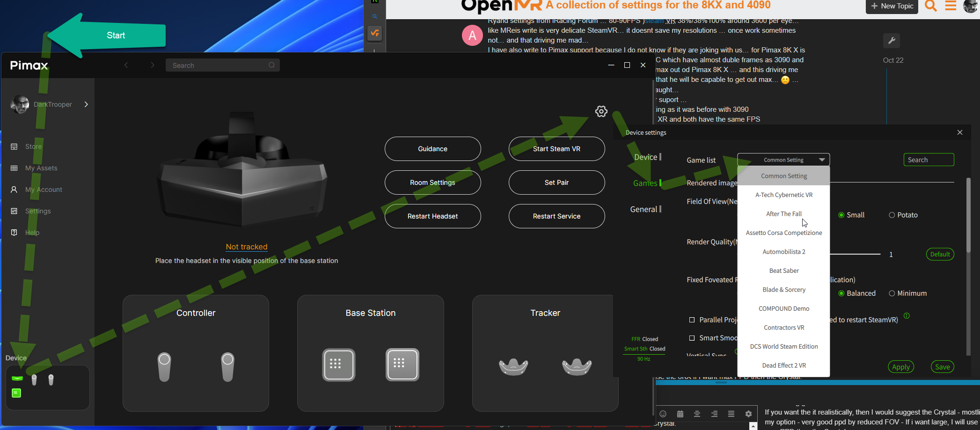The image size is (980, 430).
Task: Click the Store sidebar icon
Action: pyautogui.click(x=14, y=146)
